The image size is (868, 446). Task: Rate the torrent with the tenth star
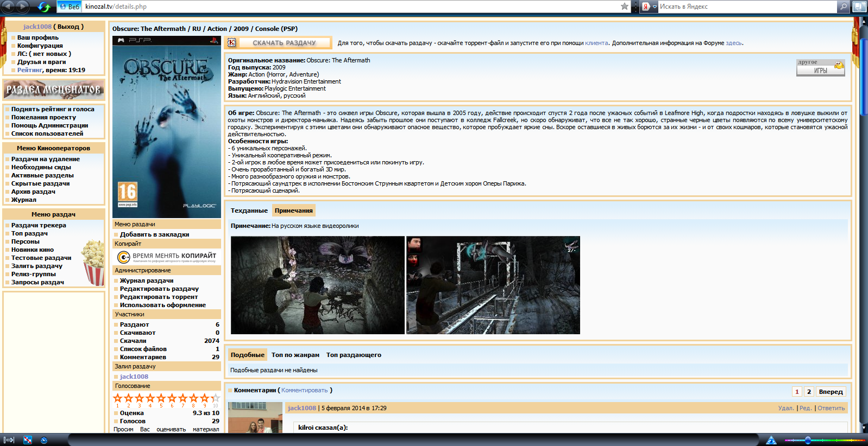pos(216,398)
